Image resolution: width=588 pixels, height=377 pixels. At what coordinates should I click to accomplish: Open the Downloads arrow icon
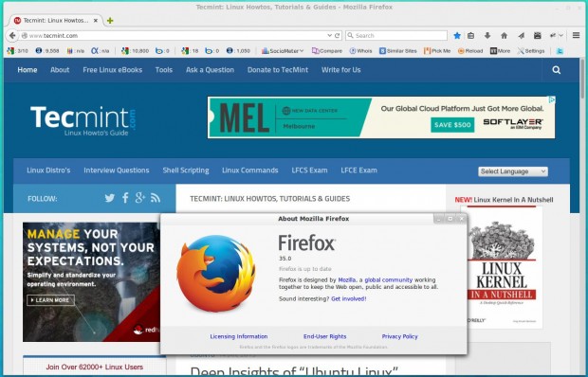[x=487, y=36]
